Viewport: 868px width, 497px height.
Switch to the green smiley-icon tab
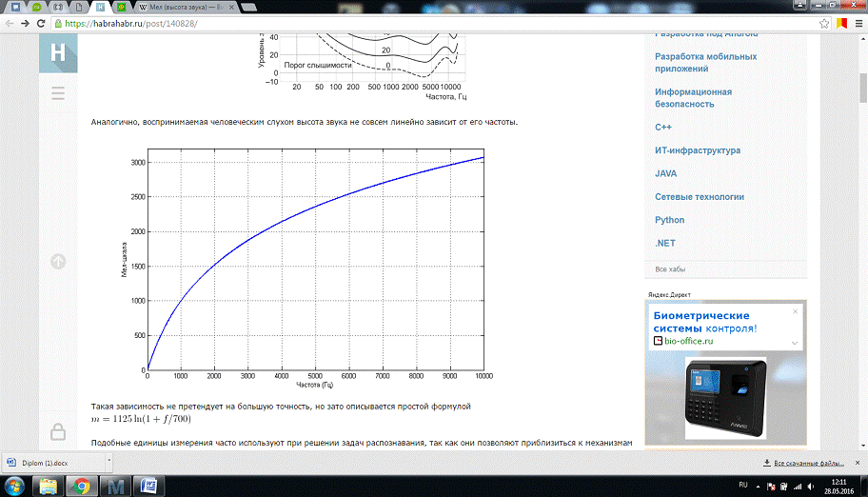pos(121,8)
